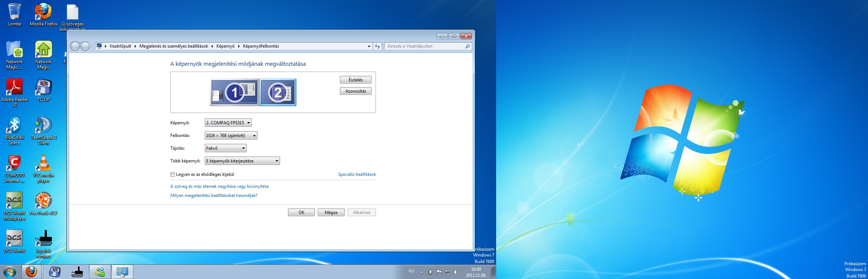Open the Windows Start menu orb
Viewport: 868px width, 279px height.
(10, 272)
